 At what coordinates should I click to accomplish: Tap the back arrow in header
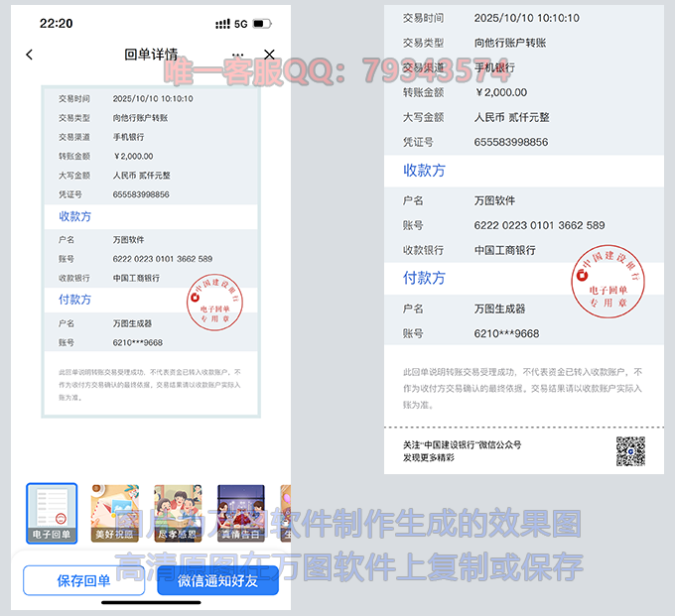click(x=29, y=55)
